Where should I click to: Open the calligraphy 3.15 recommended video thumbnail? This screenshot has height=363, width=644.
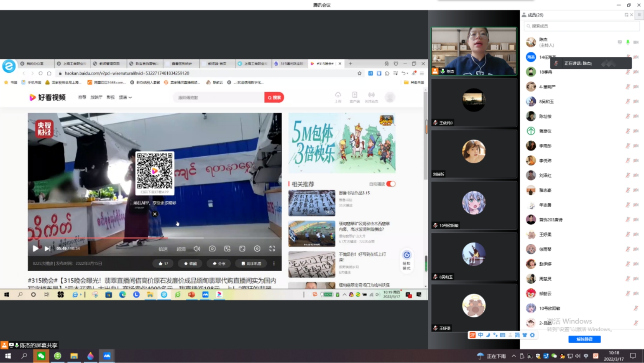312,203
